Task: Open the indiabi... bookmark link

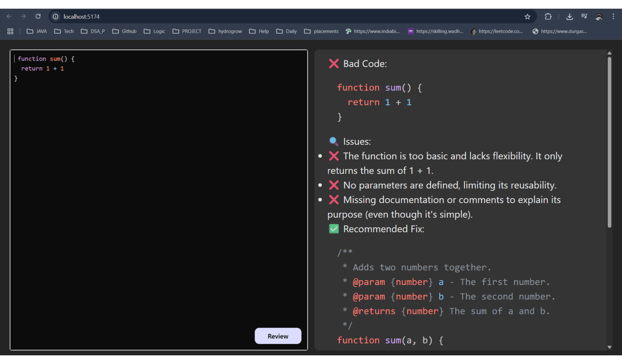Action: pos(373,31)
